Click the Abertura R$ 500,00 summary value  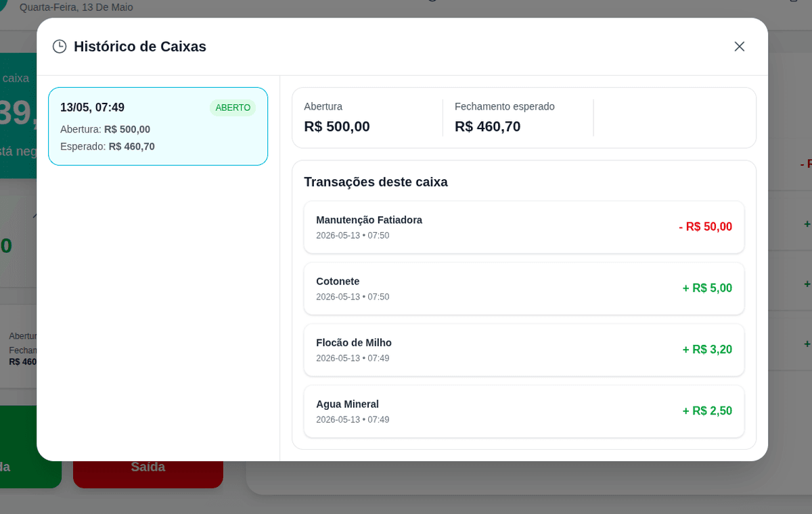click(337, 126)
